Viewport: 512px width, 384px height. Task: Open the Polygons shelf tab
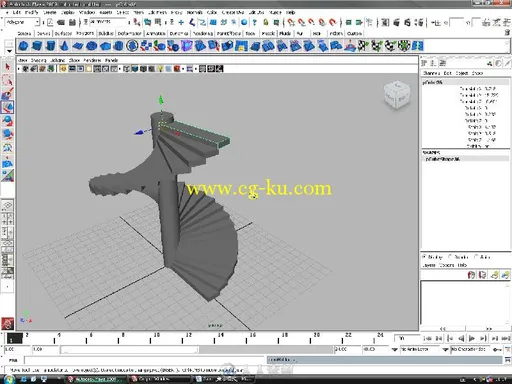[x=85, y=33]
